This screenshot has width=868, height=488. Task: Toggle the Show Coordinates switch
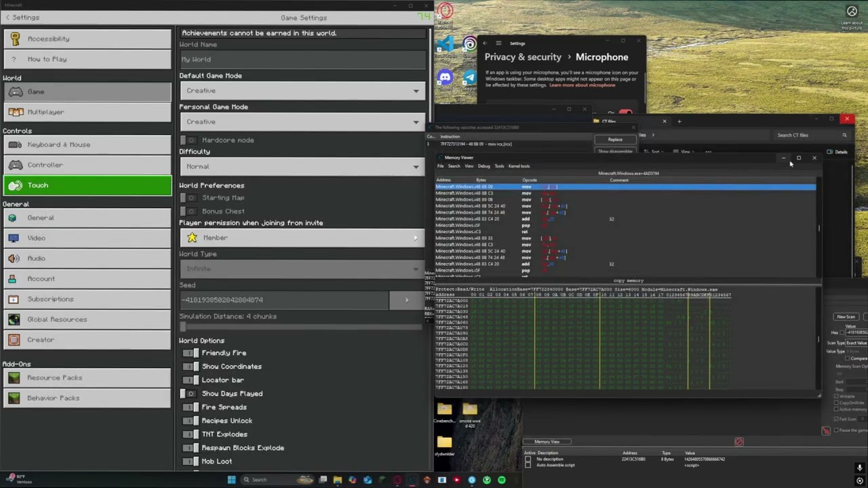click(x=191, y=367)
